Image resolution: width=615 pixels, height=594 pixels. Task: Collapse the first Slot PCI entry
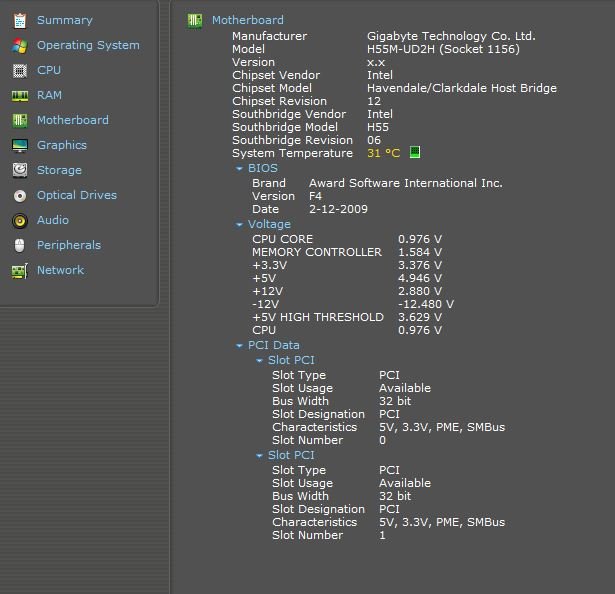pos(260,360)
